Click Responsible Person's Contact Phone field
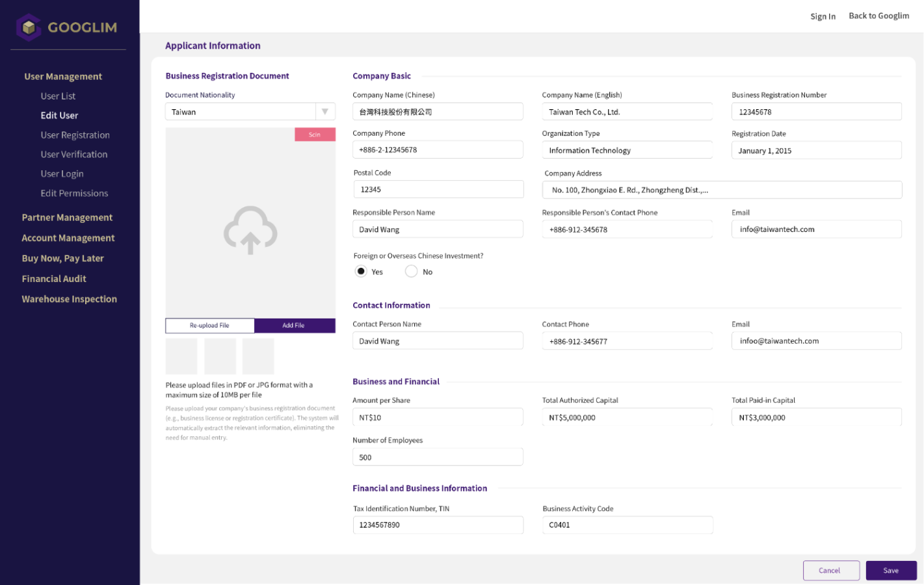 (x=627, y=229)
